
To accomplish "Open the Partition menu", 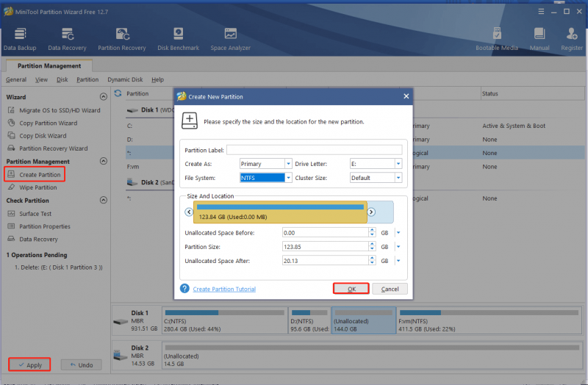I will (87, 79).
